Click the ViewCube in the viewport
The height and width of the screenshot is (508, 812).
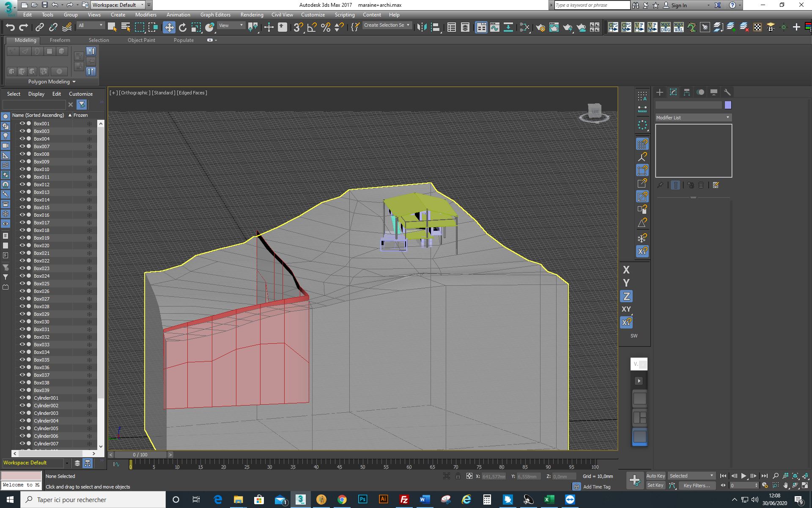595,112
